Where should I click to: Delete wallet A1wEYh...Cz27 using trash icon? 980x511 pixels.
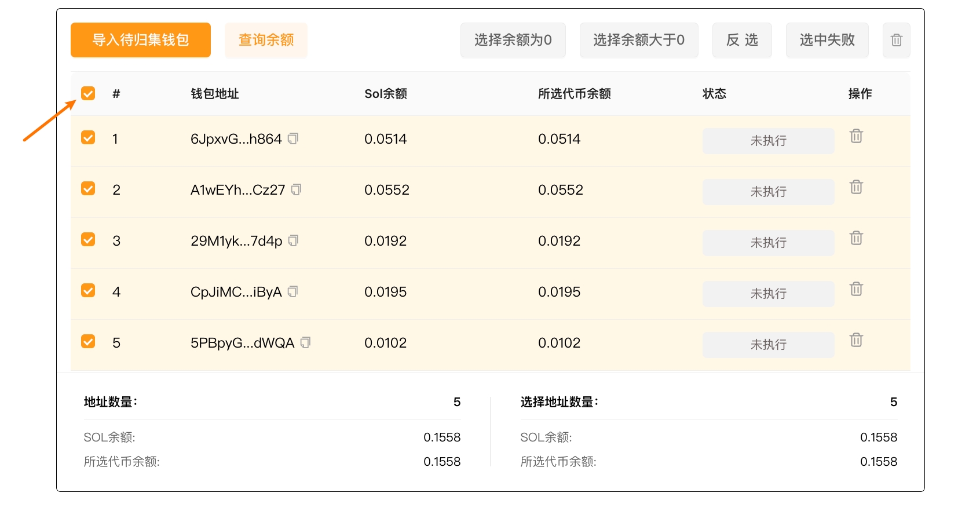pos(856,187)
